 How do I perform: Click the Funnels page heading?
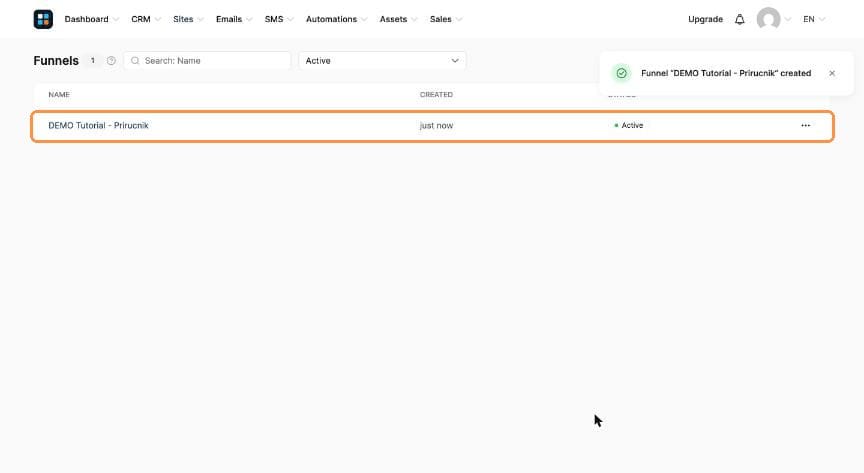(x=56, y=61)
